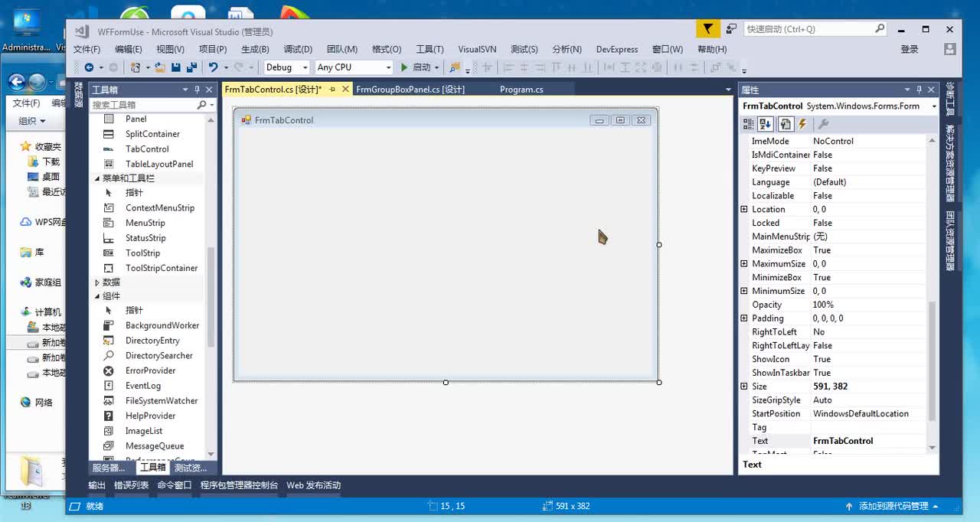Open 解决方案资源管理器 side tab

(x=950, y=163)
